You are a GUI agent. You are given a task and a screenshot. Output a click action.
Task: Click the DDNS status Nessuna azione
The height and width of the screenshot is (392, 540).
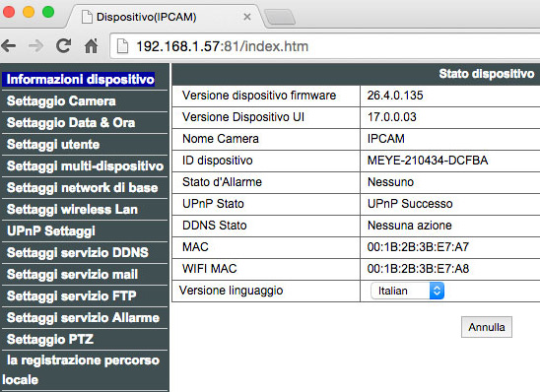pyautogui.click(x=410, y=226)
